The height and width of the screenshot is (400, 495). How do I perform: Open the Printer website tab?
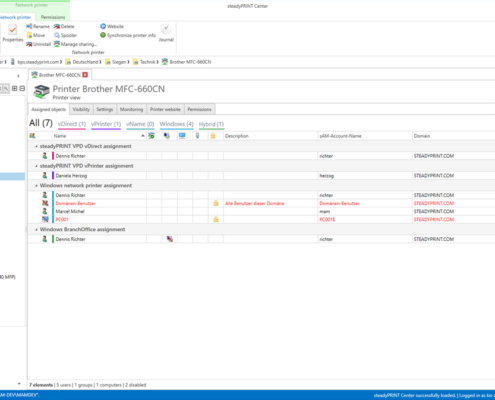(165, 109)
